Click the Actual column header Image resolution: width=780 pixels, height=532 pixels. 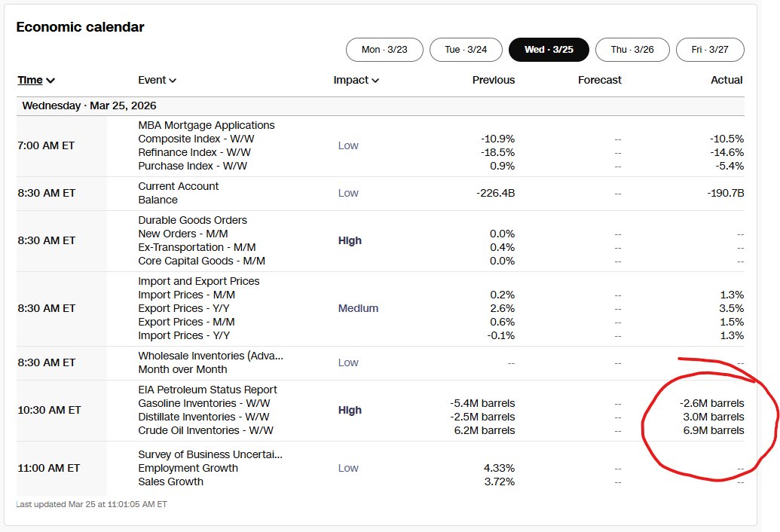point(726,80)
